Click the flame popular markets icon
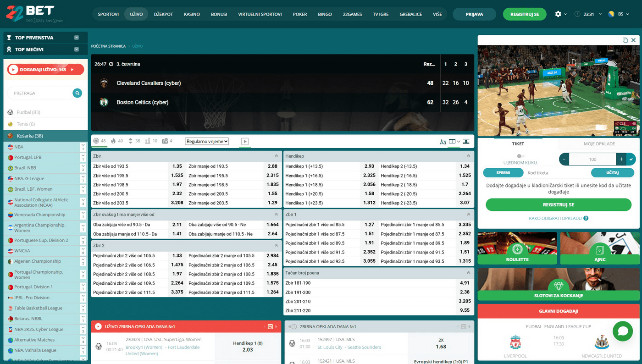This screenshot has height=364, width=642. [113, 141]
